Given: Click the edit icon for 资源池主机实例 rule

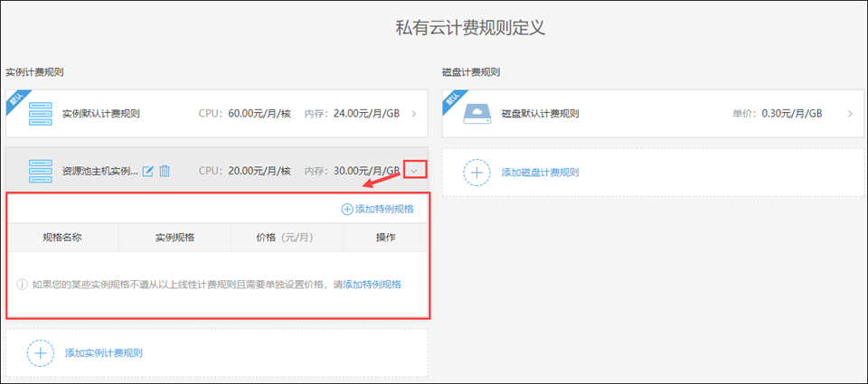Looking at the screenshot, I should [x=147, y=171].
